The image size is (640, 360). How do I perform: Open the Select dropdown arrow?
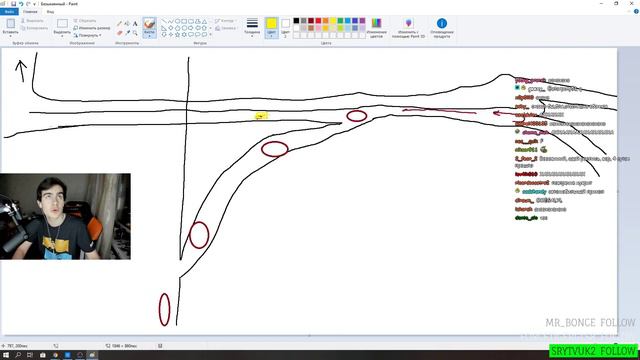tap(62, 36)
